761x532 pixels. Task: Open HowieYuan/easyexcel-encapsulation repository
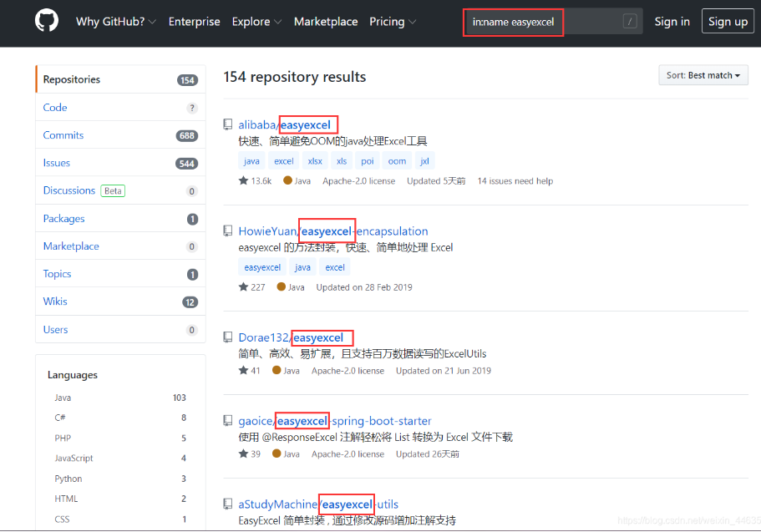click(x=333, y=231)
